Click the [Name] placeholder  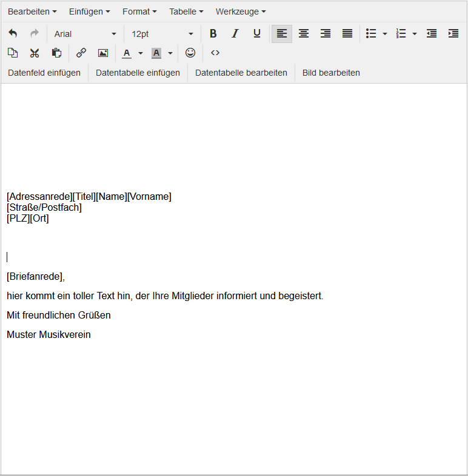[111, 196]
